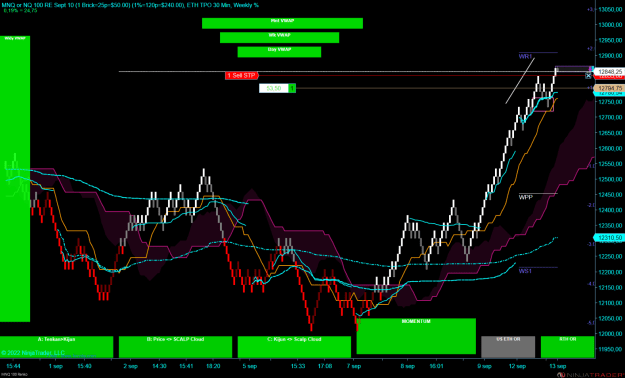Click the 12500,00 price axis label
The width and height of the screenshot is (625, 378).
(610, 179)
